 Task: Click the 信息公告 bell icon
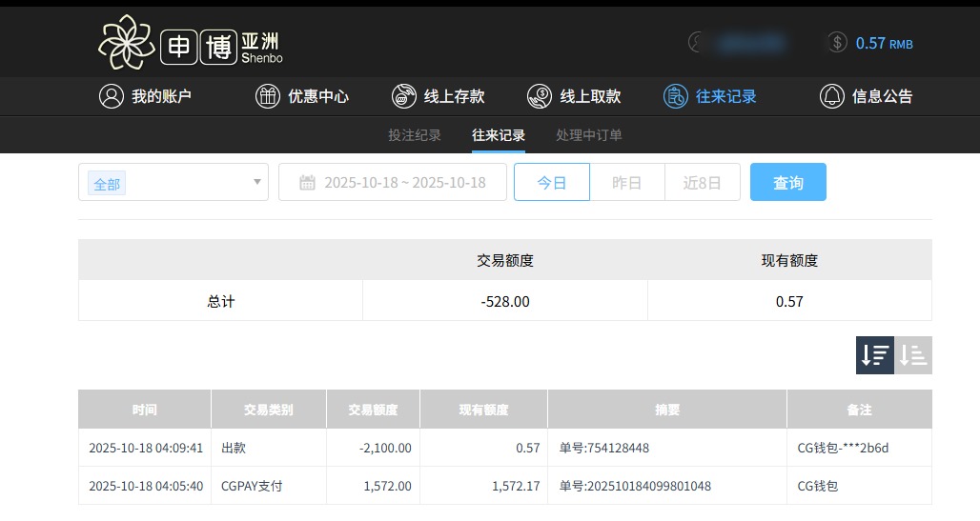tap(832, 96)
